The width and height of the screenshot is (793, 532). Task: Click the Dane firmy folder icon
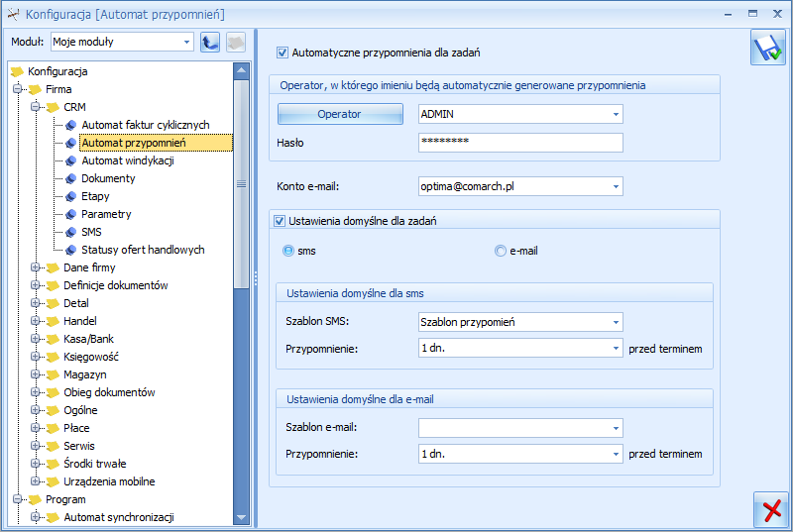[53, 267]
